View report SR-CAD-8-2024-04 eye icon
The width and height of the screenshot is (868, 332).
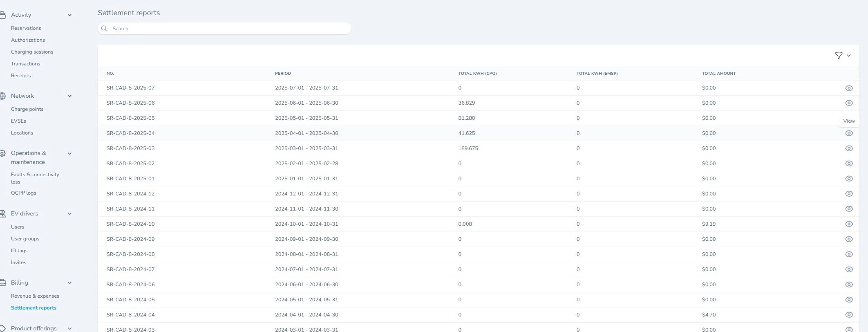849,315
